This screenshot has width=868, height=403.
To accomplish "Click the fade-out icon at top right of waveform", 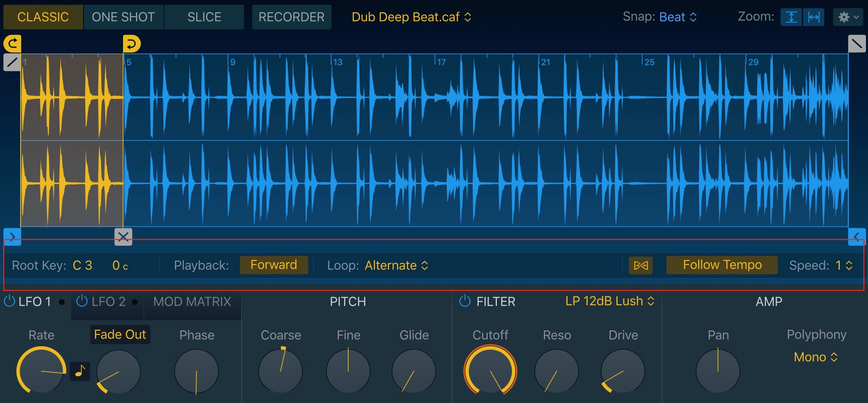I will [x=856, y=43].
